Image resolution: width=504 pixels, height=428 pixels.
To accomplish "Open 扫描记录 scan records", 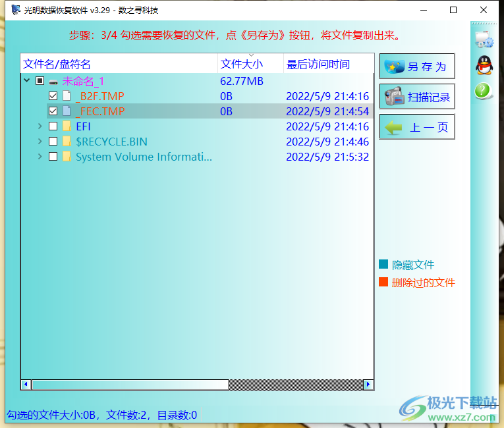I will click(417, 96).
